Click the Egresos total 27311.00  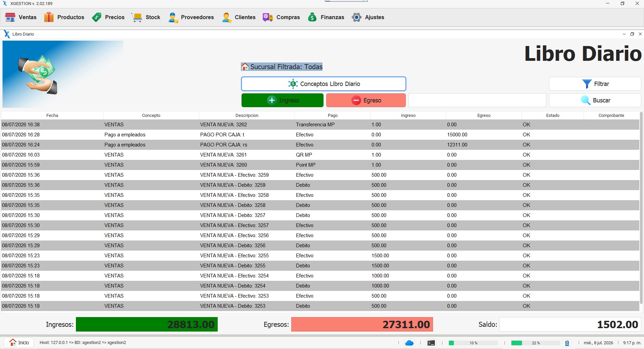click(362, 324)
